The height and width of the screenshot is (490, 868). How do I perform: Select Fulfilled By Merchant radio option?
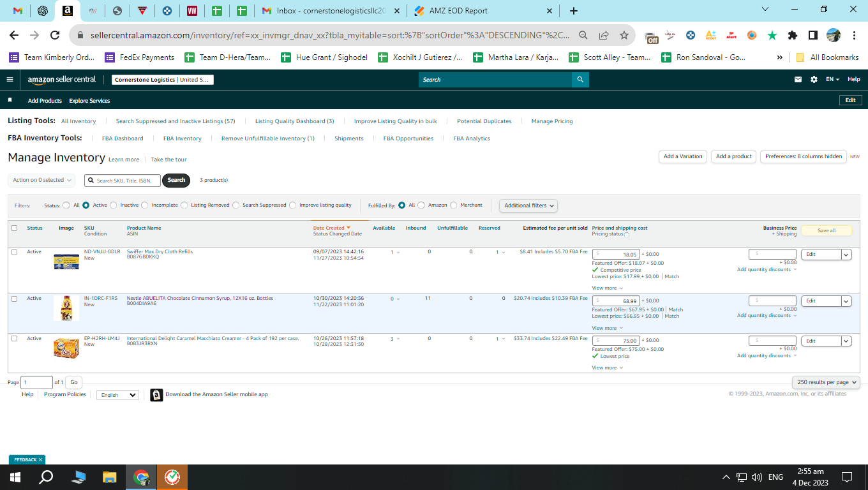pos(454,205)
